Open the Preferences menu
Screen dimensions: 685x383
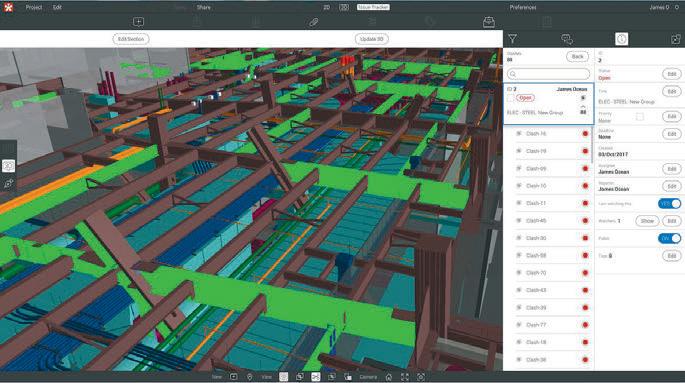pyautogui.click(x=523, y=7)
